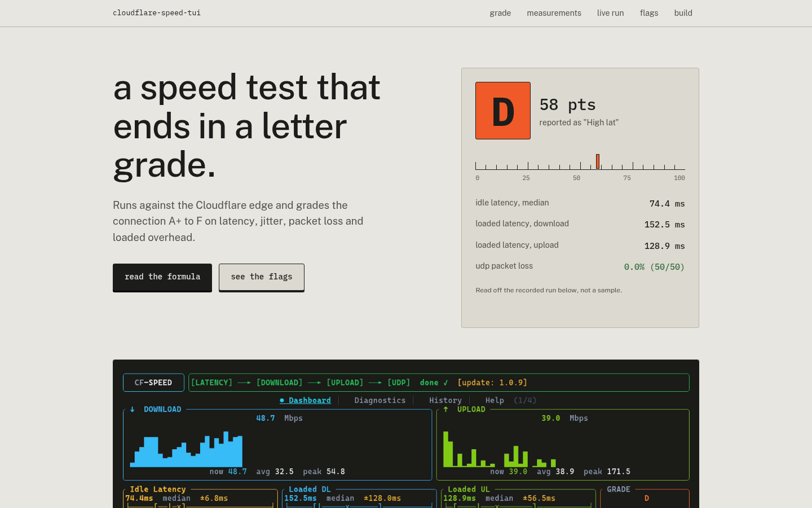Click the see the flags button
Screen dimensions: 812x508
262,277
